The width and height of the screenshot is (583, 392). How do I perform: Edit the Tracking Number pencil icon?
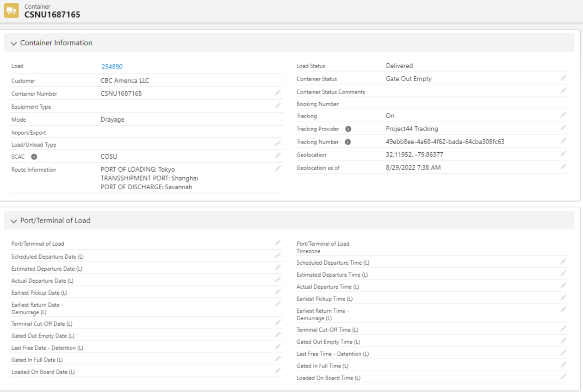[x=563, y=141]
